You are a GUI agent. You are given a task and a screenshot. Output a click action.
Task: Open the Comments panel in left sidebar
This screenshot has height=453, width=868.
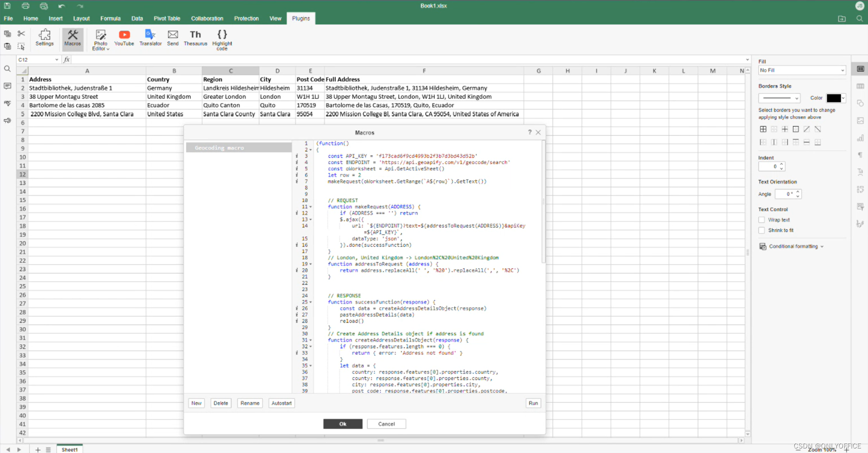coord(7,86)
